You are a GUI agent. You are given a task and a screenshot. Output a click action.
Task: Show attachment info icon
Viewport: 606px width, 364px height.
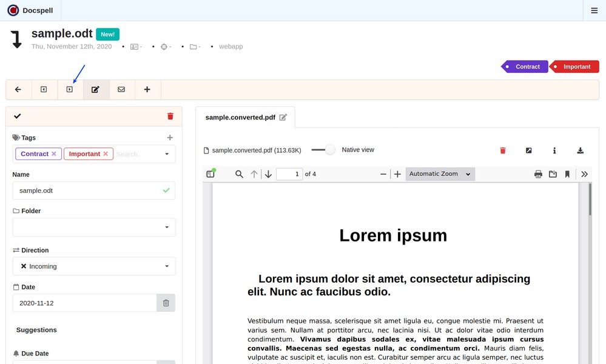(x=554, y=150)
